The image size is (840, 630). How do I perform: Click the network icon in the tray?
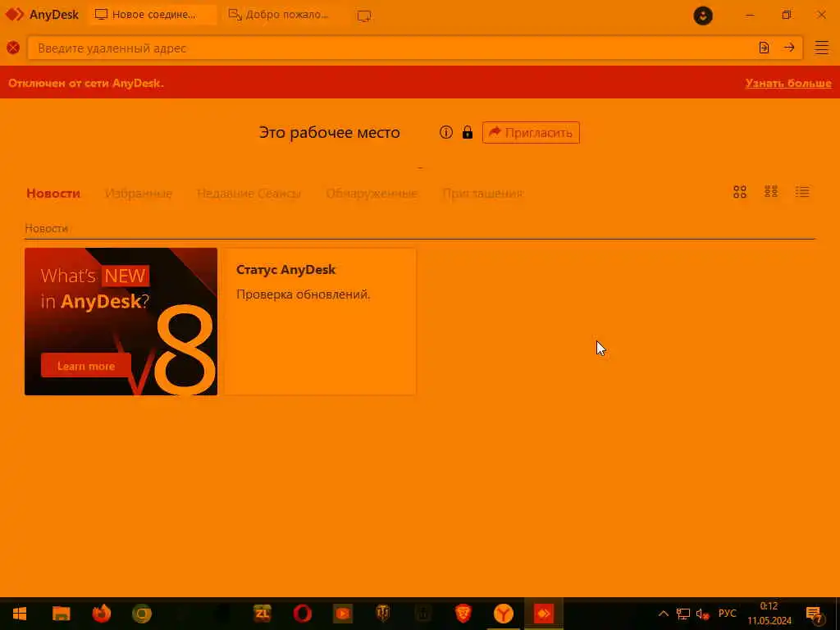coord(683,614)
